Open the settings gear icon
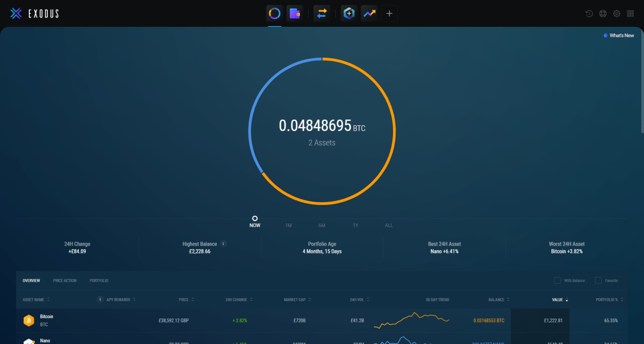Screen dimensions: 644x344 tap(617, 14)
